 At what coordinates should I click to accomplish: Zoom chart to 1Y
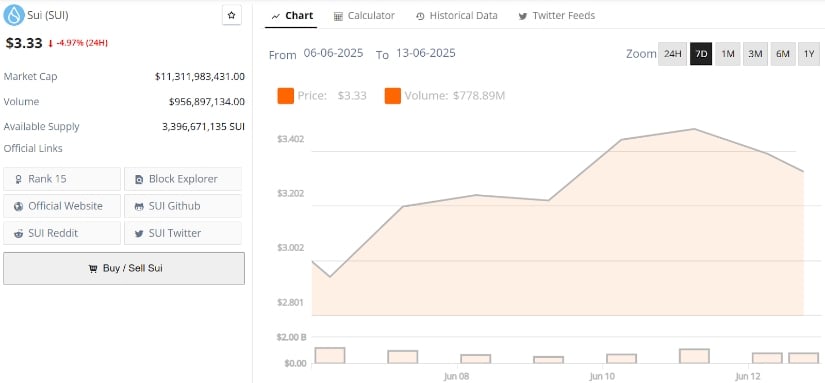click(x=809, y=54)
